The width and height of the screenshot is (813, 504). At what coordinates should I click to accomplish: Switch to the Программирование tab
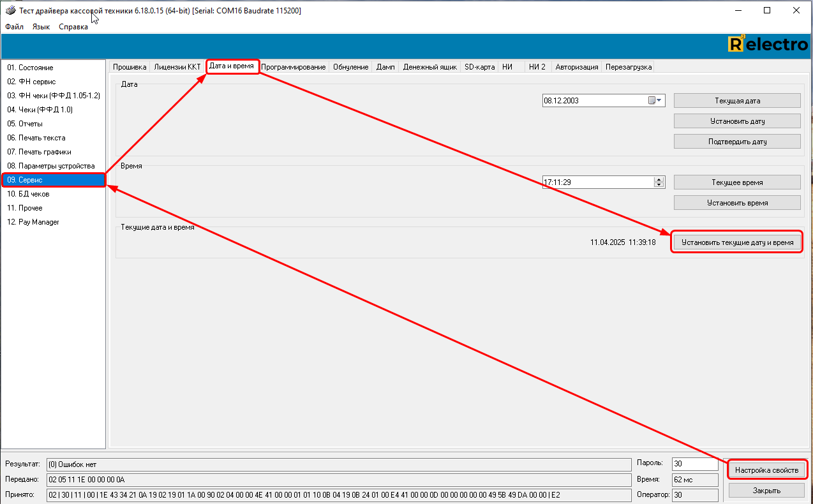click(294, 67)
